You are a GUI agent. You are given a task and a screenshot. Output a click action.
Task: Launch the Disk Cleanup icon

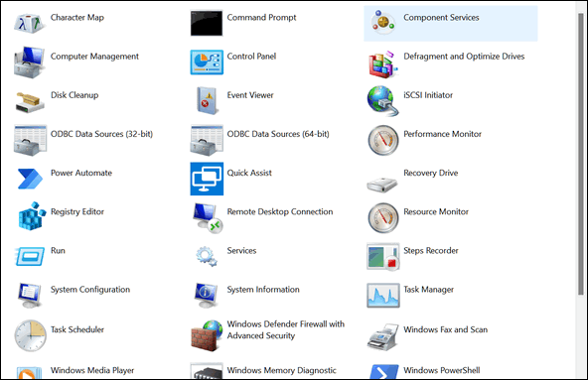30,102
